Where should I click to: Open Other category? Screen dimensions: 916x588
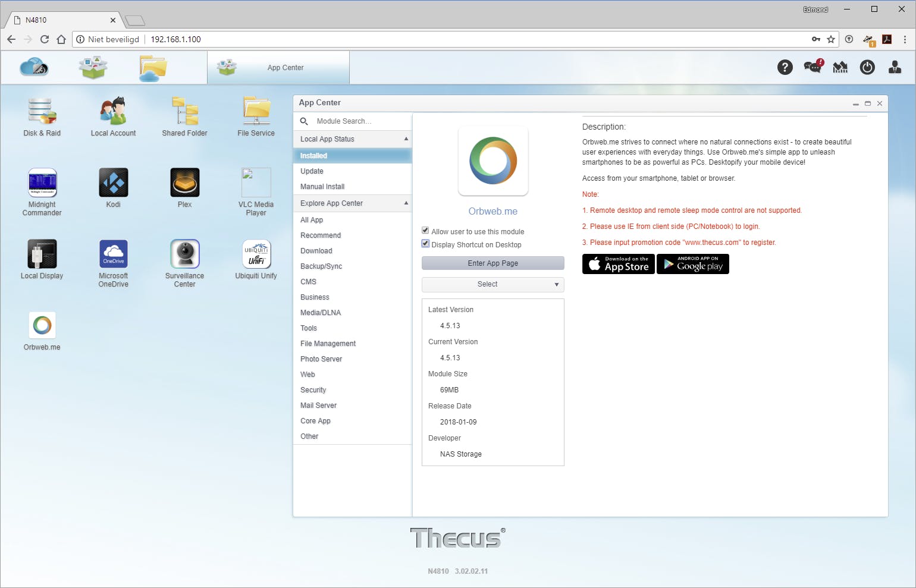pyautogui.click(x=352, y=436)
